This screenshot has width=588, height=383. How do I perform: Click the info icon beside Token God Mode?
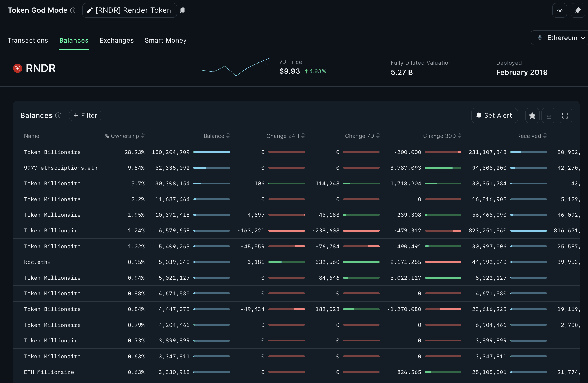tap(73, 10)
